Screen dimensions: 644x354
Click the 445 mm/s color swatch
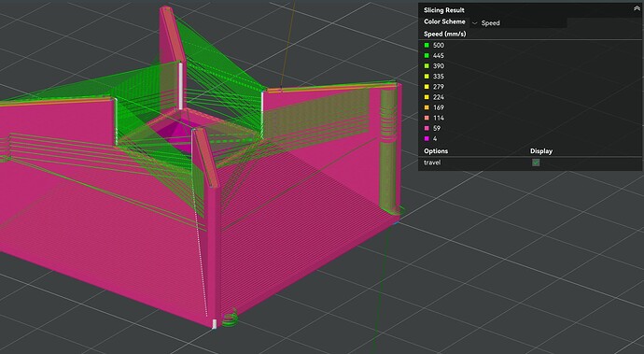pos(427,55)
